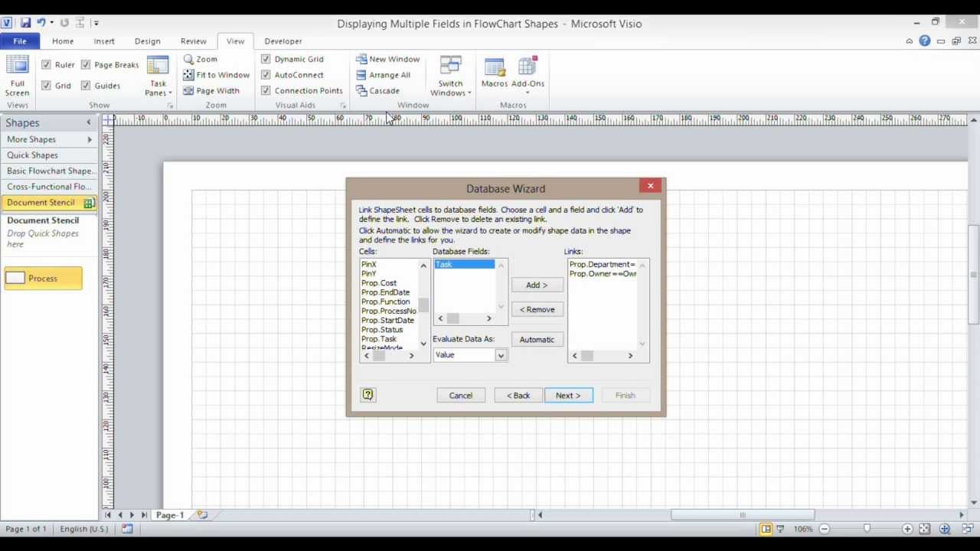The image size is (980, 551).
Task: Click Arrange All windows
Action: click(x=383, y=75)
